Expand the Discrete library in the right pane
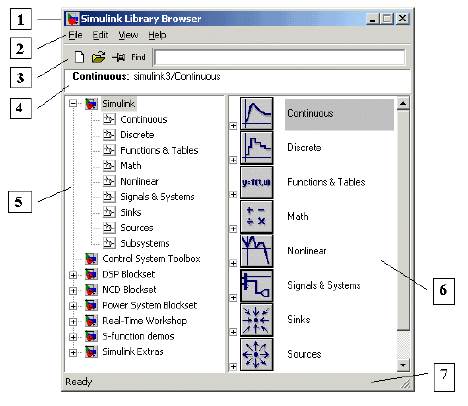 pos(233,160)
